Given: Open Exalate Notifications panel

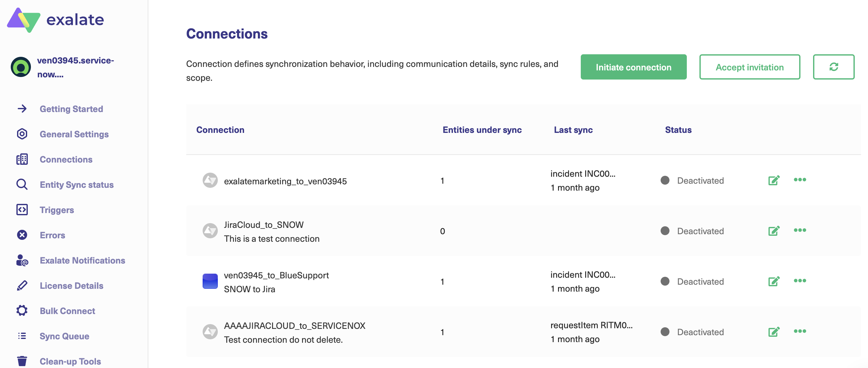Looking at the screenshot, I should [x=82, y=259].
